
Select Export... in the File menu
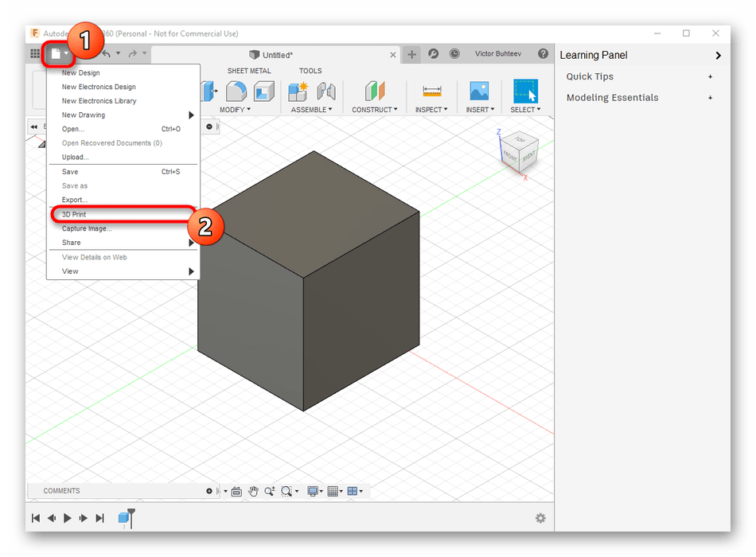(75, 200)
